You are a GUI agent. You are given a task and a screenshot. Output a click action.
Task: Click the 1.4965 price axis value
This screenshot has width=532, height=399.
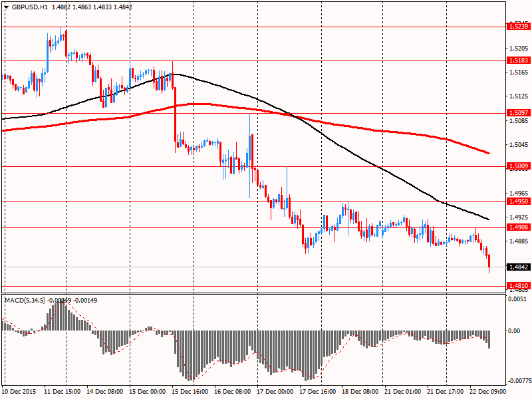pyautogui.click(x=519, y=193)
